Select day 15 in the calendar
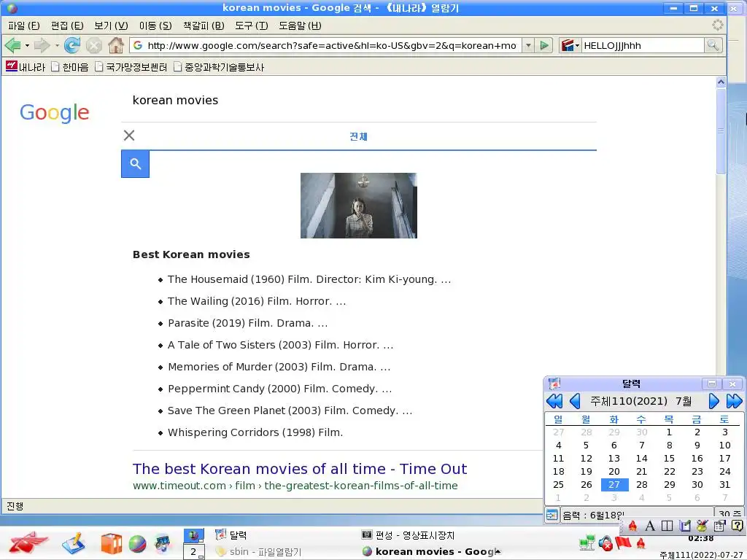Image resolution: width=747 pixels, height=560 pixels. [x=670, y=459]
